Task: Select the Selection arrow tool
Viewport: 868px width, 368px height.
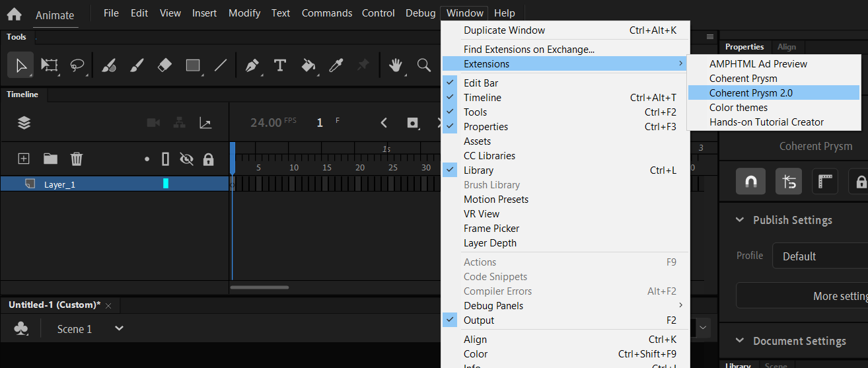Action: coord(21,65)
